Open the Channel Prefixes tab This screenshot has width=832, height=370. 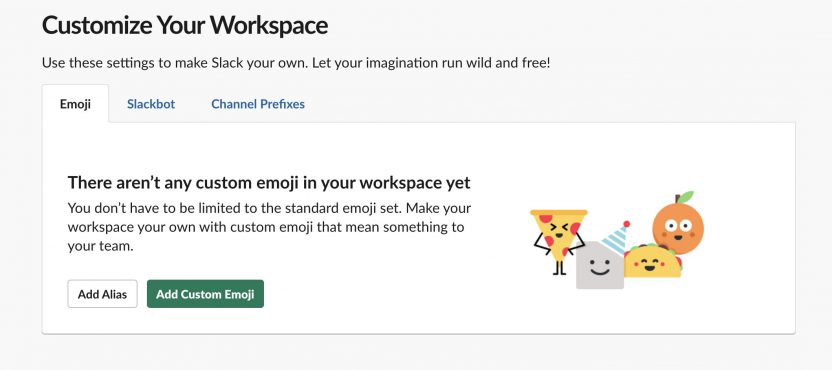tap(258, 104)
